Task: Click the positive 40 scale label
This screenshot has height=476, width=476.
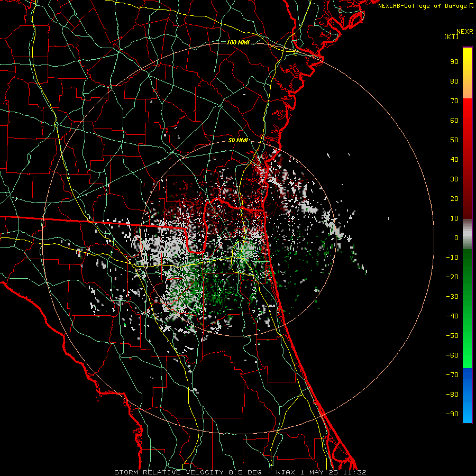Action: [x=454, y=159]
